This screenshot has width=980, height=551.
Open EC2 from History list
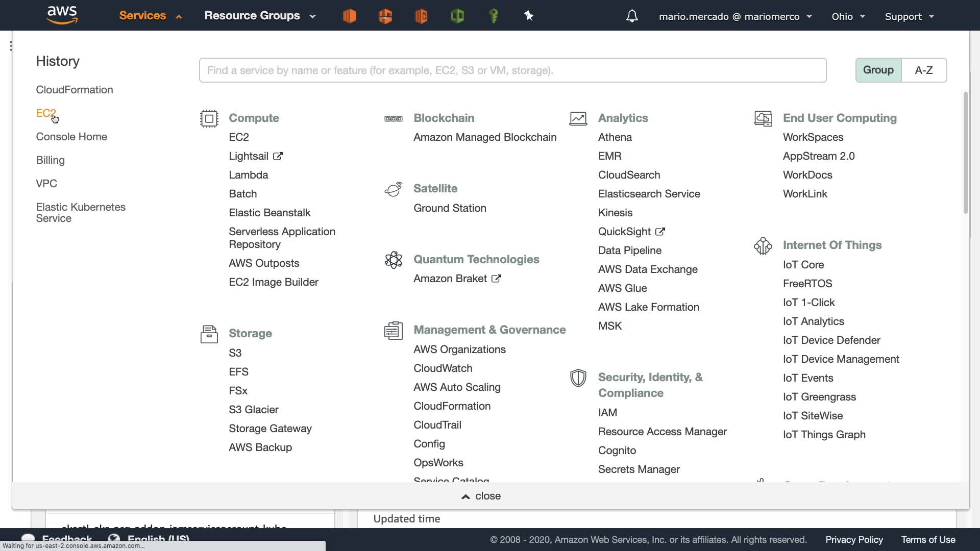click(x=45, y=113)
